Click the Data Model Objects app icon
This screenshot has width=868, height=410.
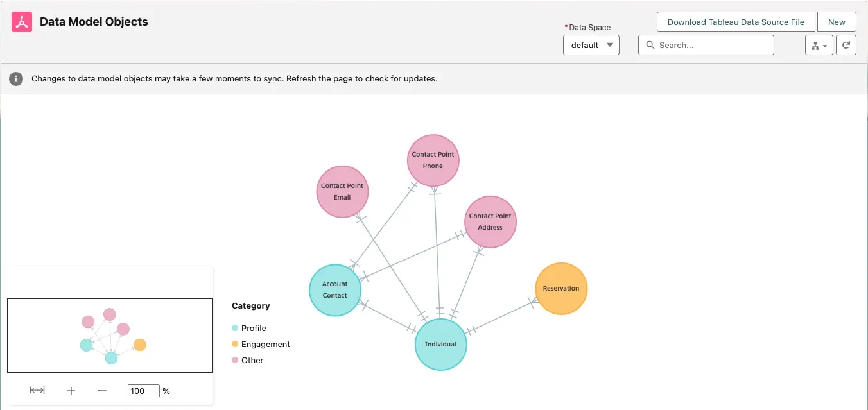(22, 22)
